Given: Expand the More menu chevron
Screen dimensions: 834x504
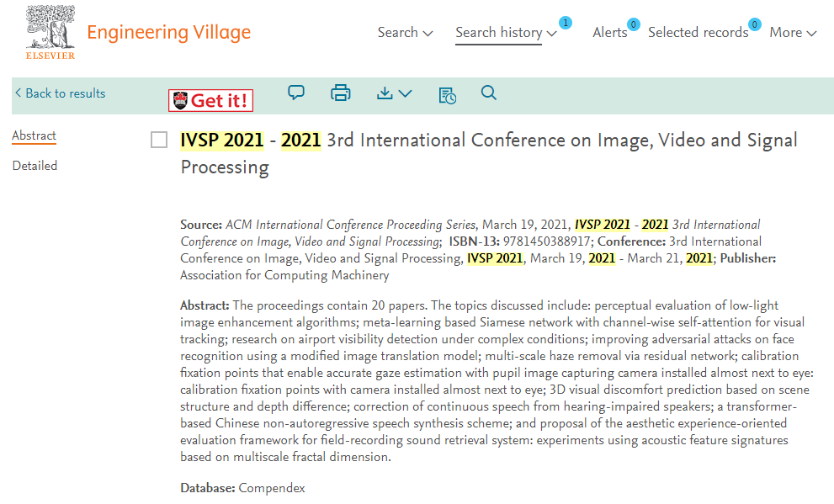Looking at the screenshot, I should coord(811,34).
